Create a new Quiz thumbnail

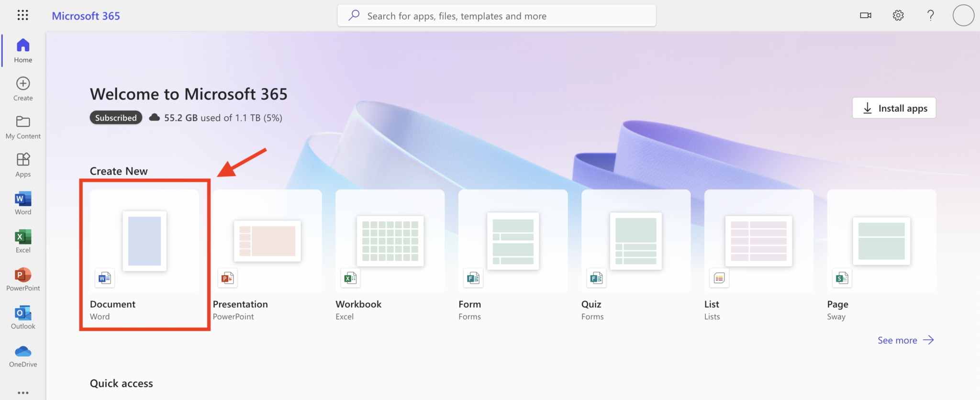[636, 241]
